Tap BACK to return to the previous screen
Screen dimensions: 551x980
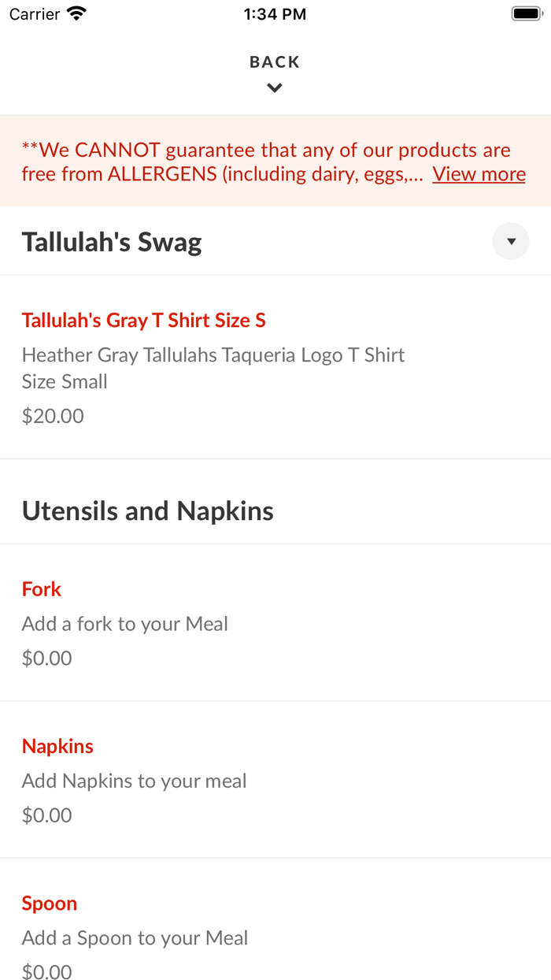[274, 61]
